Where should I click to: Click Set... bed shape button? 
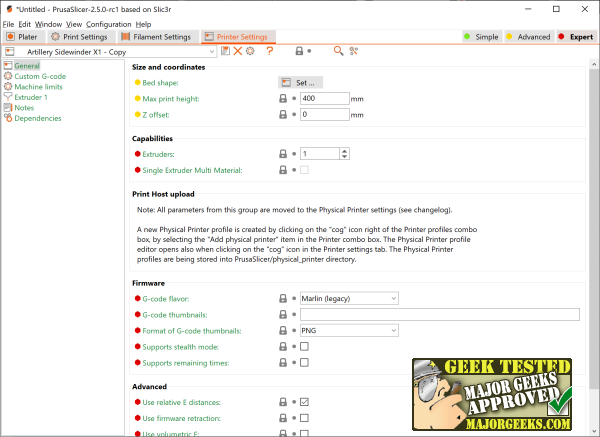pos(300,83)
